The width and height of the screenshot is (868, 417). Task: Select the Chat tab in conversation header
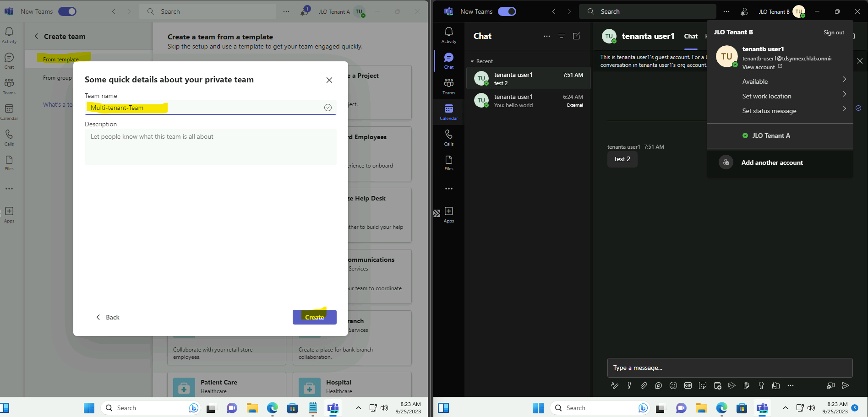pos(691,36)
